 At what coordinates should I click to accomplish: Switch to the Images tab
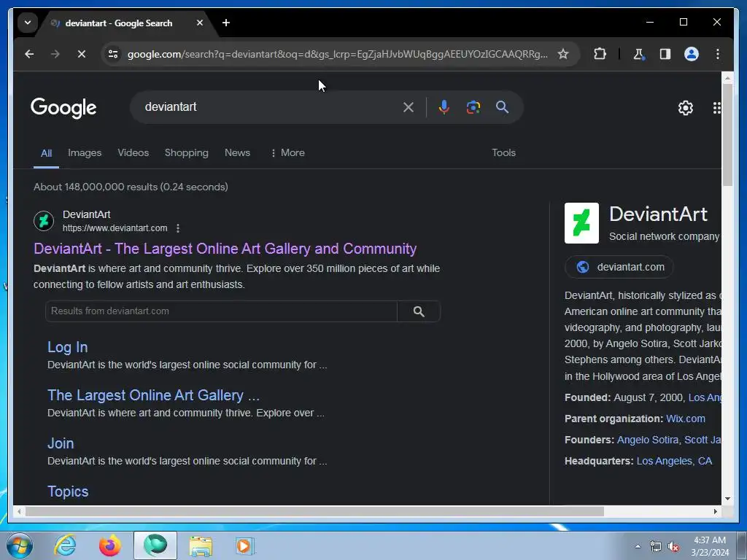(85, 153)
